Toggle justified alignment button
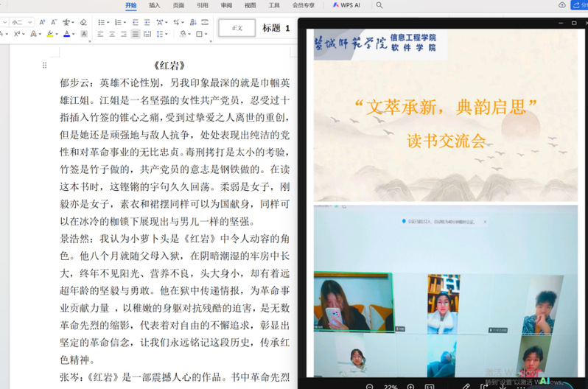The width and height of the screenshot is (588, 389). (x=136, y=34)
